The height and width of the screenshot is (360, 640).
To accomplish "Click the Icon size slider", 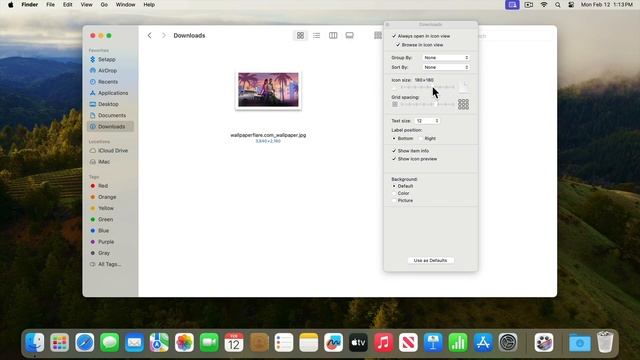I will (428, 87).
